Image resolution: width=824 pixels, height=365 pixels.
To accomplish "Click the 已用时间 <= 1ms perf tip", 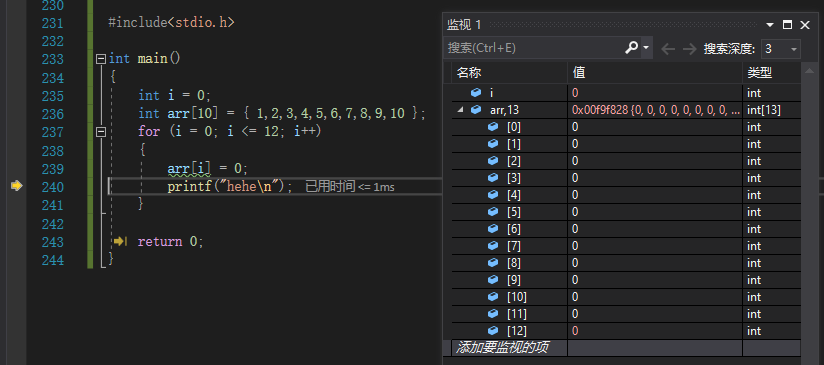I will [x=350, y=186].
